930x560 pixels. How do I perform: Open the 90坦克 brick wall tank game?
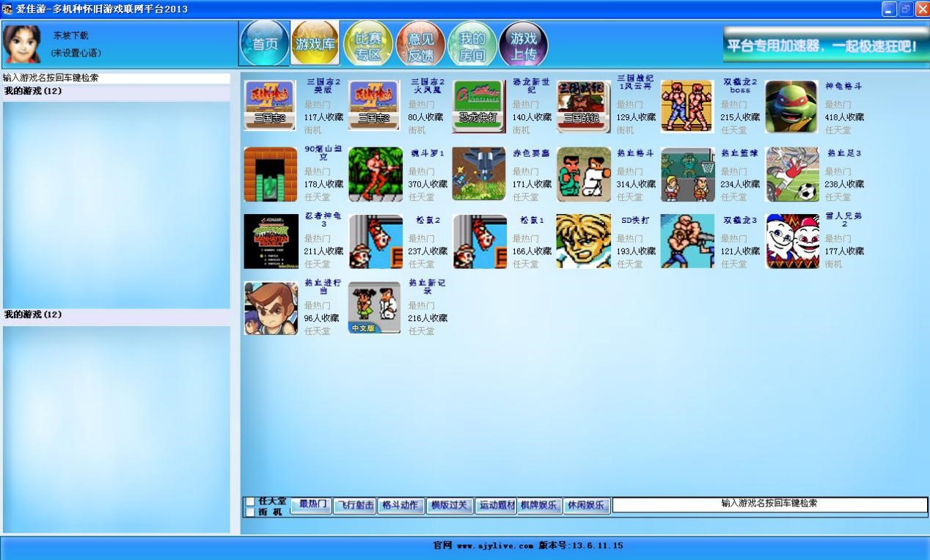[271, 174]
